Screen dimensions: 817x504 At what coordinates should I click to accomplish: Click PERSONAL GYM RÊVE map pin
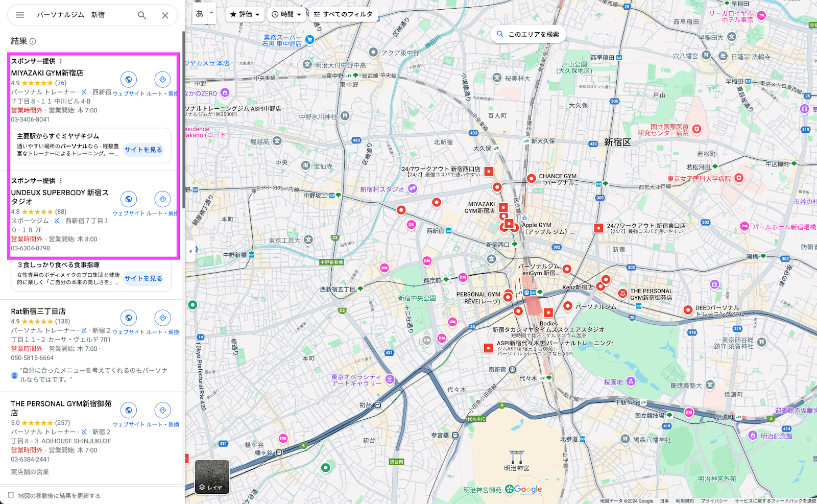(x=508, y=297)
